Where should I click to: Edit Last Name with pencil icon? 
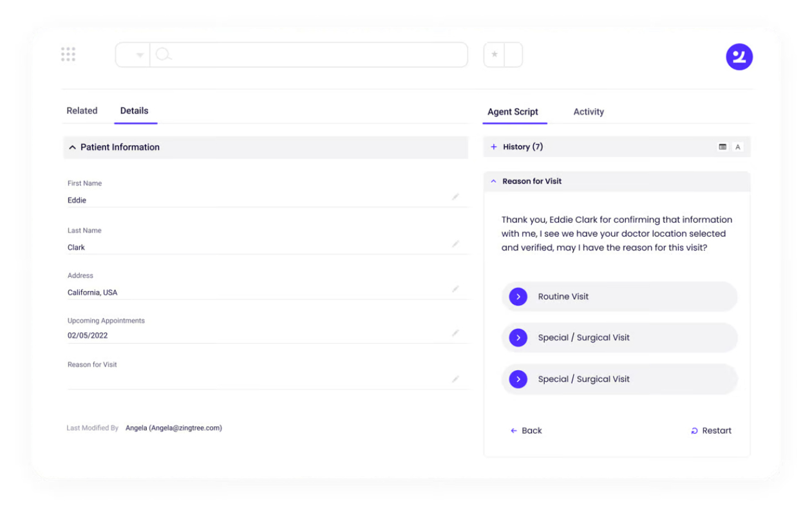click(455, 244)
